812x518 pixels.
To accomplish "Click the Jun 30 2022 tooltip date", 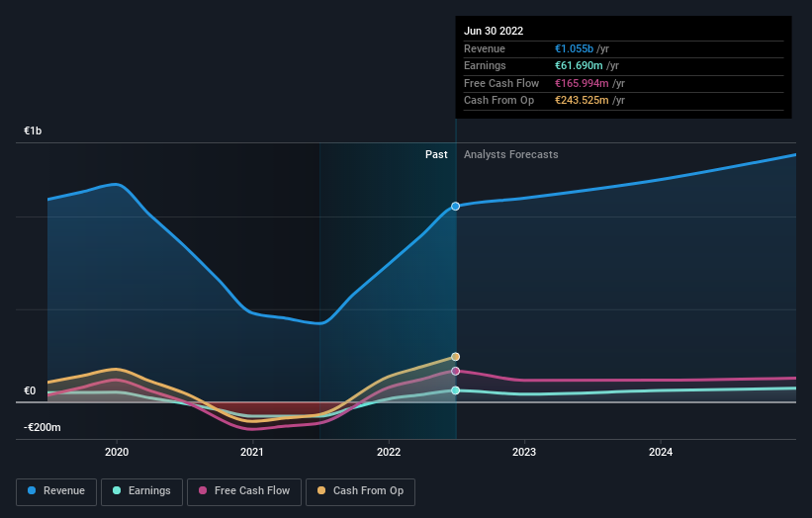I will coord(494,31).
